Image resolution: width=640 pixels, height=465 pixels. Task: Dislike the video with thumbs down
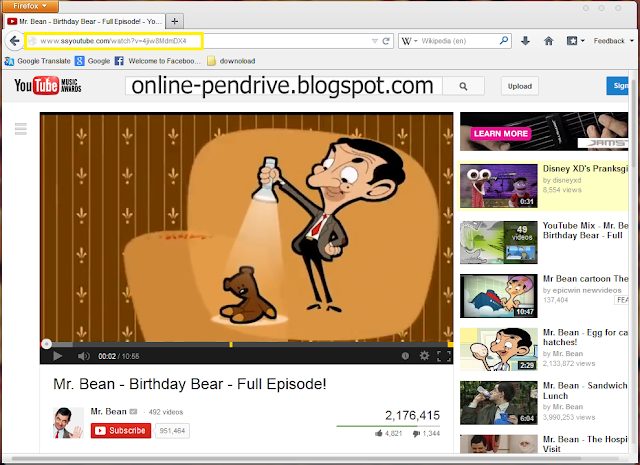click(426, 433)
